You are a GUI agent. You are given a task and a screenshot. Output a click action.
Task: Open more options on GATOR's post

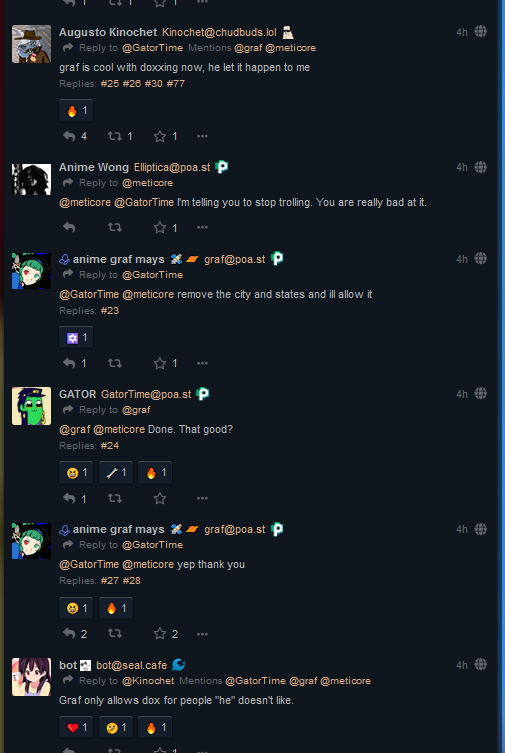tap(202, 498)
